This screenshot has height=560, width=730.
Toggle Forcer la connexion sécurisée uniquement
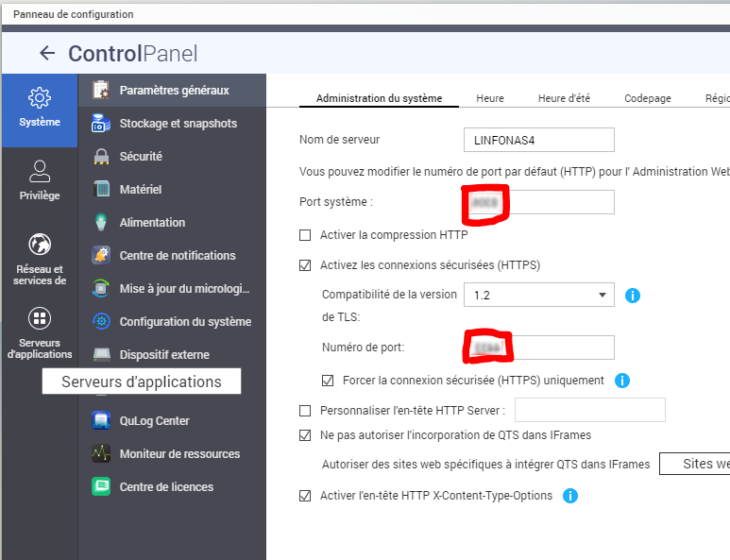tap(328, 381)
